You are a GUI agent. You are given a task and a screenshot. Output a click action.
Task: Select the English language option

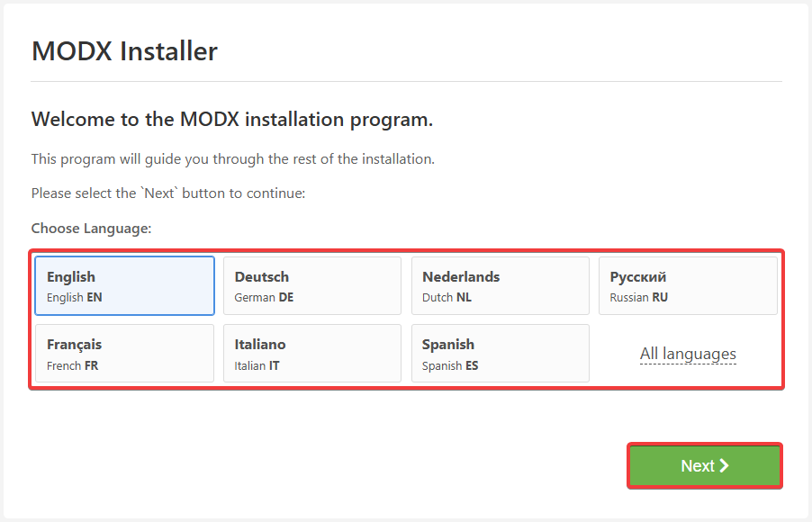point(124,285)
